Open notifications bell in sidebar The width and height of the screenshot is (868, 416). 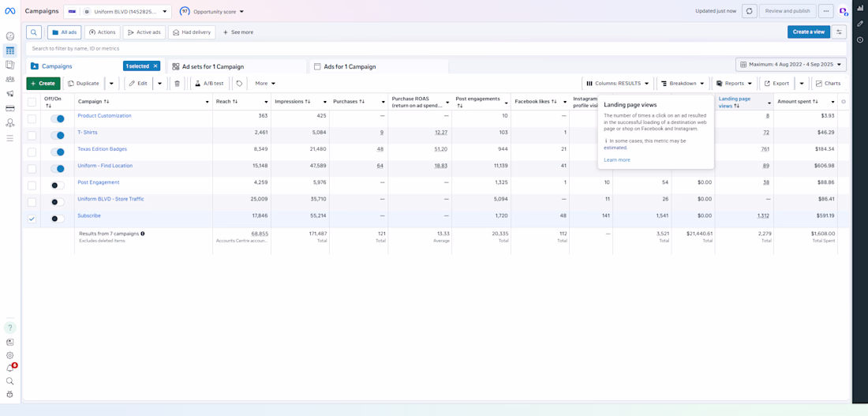10,368
